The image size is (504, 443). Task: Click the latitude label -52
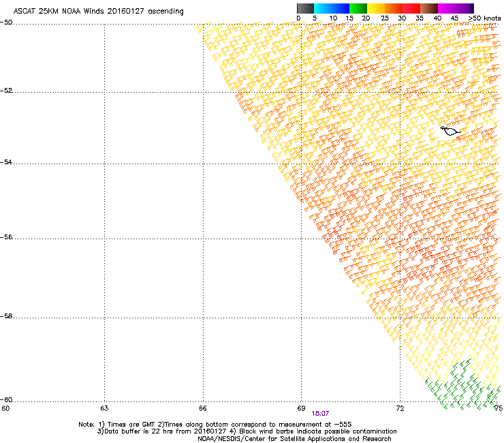pos(6,91)
